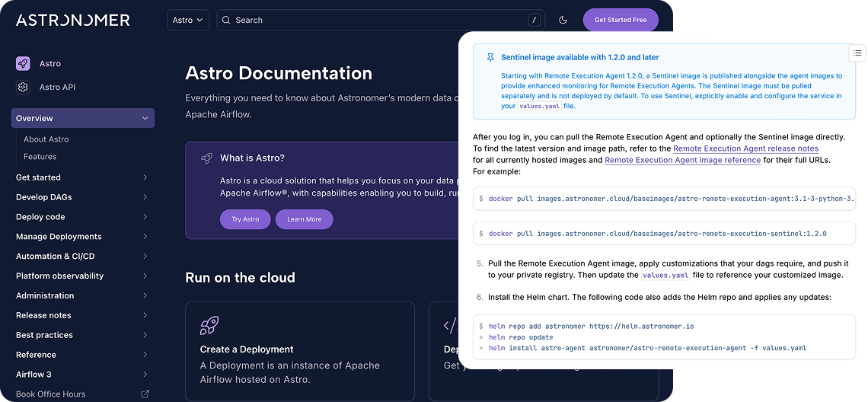The image size is (868, 402).
Task: Click the Create a Deployment rocket icon
Action: click(209, 326)
